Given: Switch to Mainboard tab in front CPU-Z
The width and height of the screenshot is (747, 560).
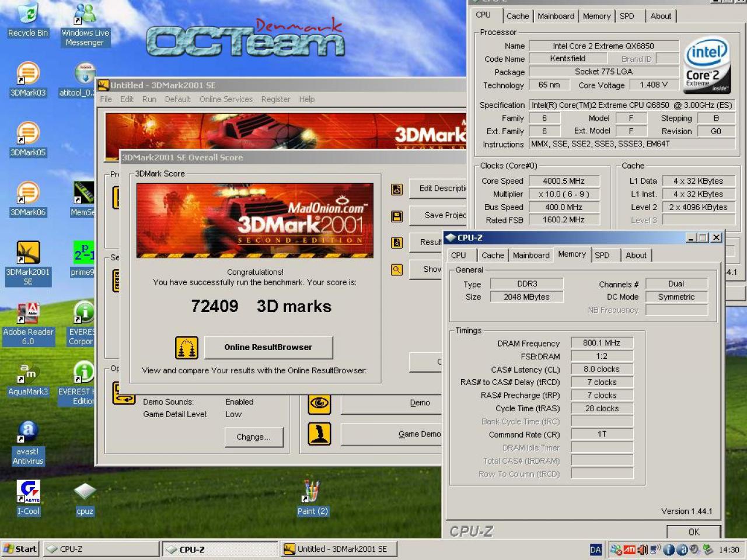Looking at the screenshot, I should pos(531,255).
